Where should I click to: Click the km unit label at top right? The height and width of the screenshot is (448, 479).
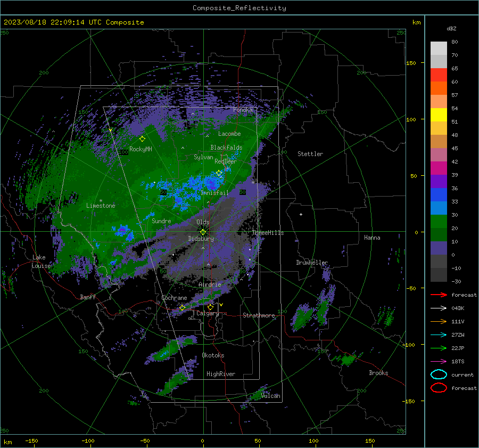[x=416, y=22]
